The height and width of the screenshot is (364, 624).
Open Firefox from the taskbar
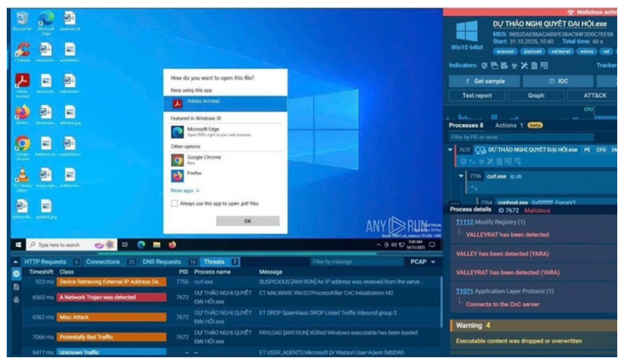click(x=172, y=244)
